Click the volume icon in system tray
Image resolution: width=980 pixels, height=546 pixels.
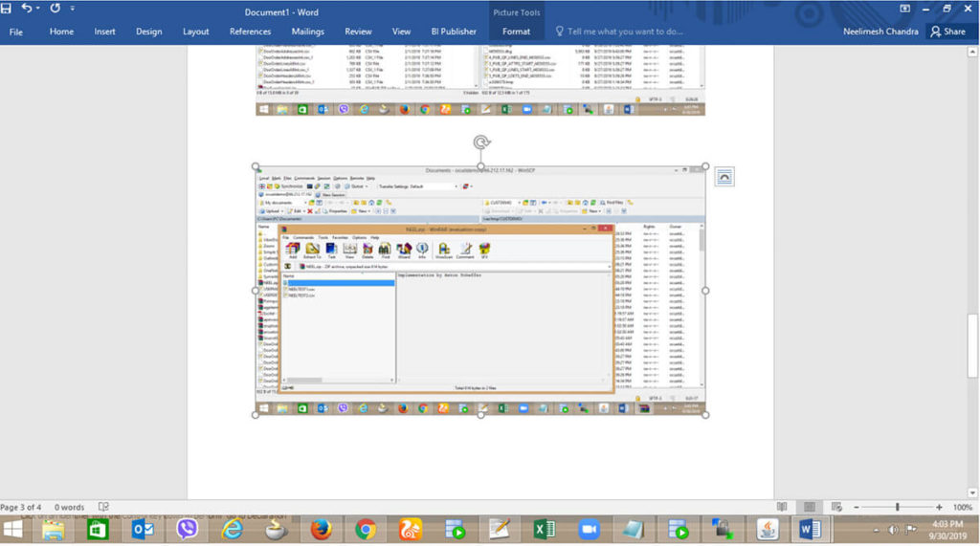(893, 530)
